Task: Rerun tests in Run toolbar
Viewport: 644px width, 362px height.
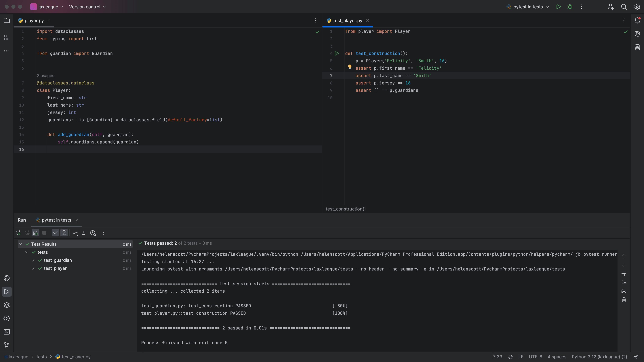Action: [x=18, y=233]
